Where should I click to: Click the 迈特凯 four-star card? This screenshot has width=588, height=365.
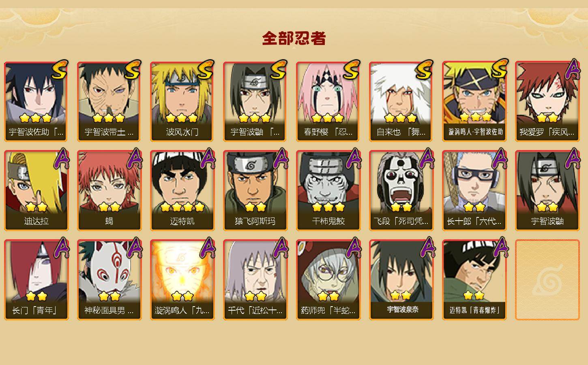click(182, 191)
